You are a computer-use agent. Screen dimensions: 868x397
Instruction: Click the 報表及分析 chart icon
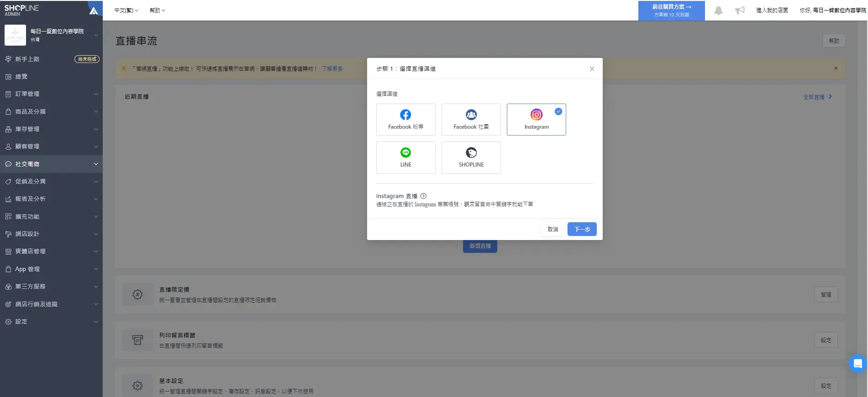(x=8, y=199)
